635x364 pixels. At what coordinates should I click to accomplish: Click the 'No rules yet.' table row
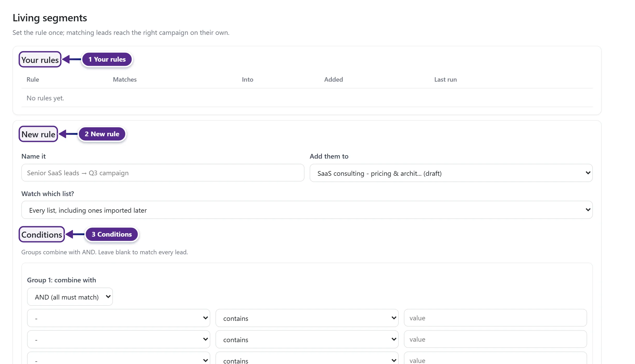(x=307, y=98)
